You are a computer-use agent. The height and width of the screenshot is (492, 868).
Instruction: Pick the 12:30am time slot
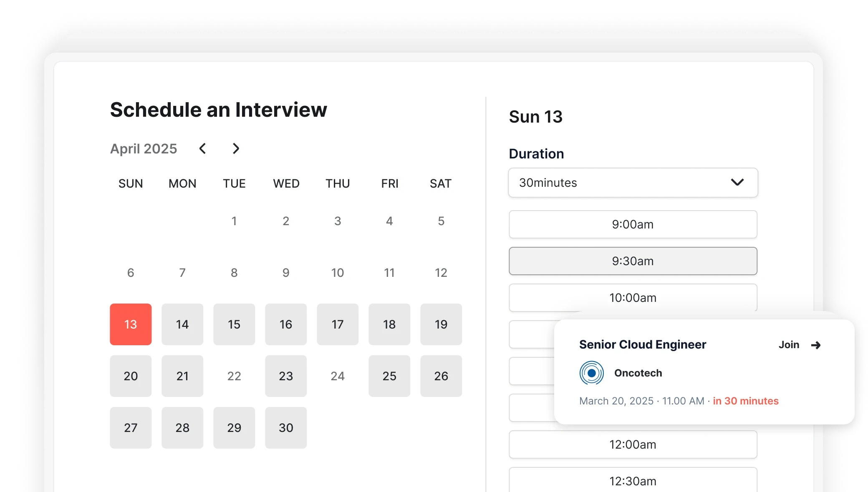pos(633,481)
